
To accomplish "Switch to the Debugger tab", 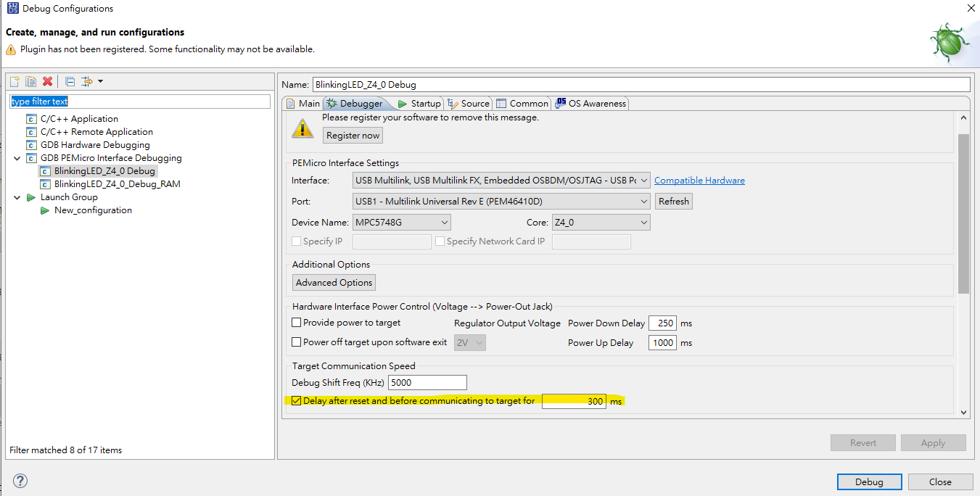I will [x=354, y=104].
